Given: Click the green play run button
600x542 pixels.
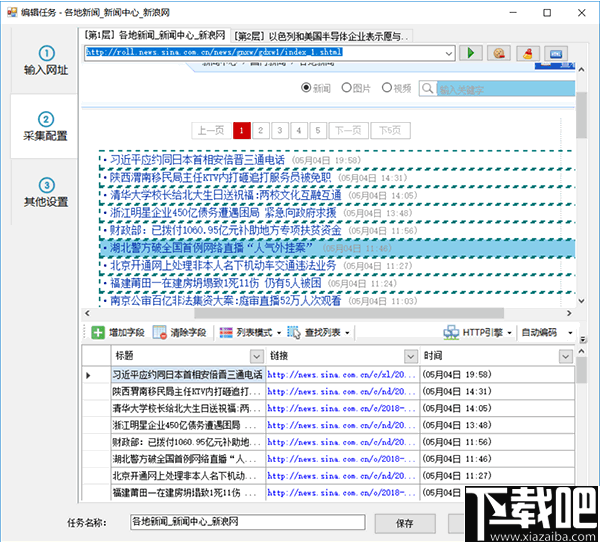Looking at the screenshot, I should click(x=470, y=53).
